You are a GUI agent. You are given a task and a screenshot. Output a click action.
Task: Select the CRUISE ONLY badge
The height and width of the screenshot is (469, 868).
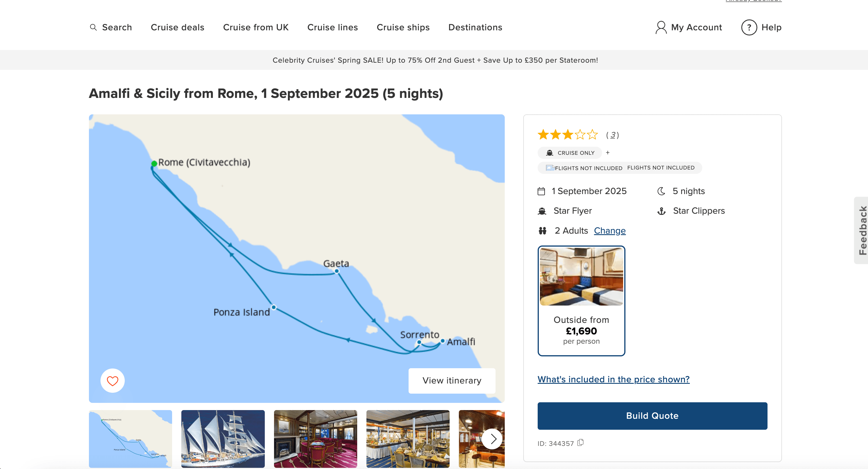569,152
